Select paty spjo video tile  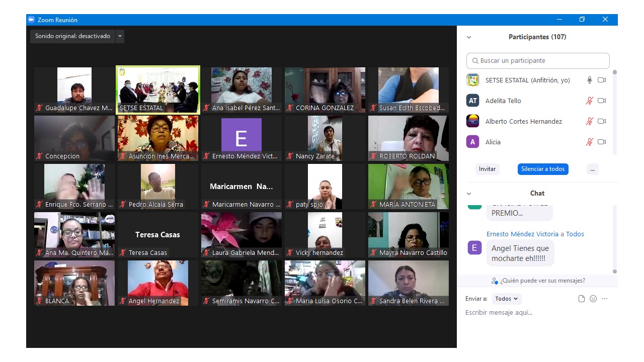[325, 187]
